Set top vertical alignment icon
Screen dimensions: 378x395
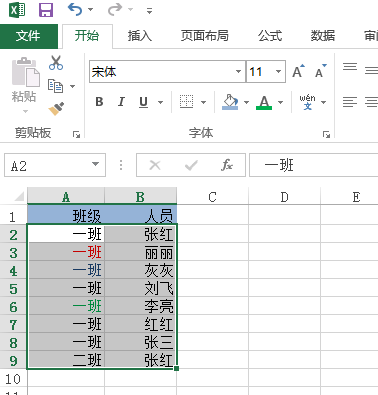pos(350,67)
